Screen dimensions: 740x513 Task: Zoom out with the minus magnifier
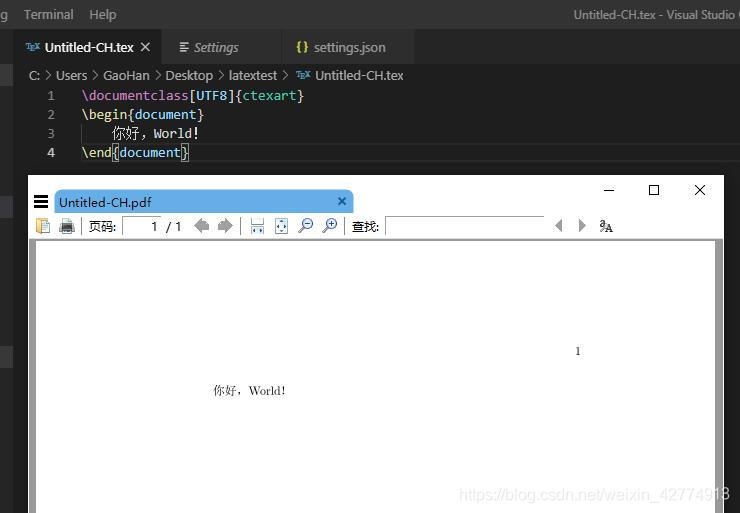(306, 226)
